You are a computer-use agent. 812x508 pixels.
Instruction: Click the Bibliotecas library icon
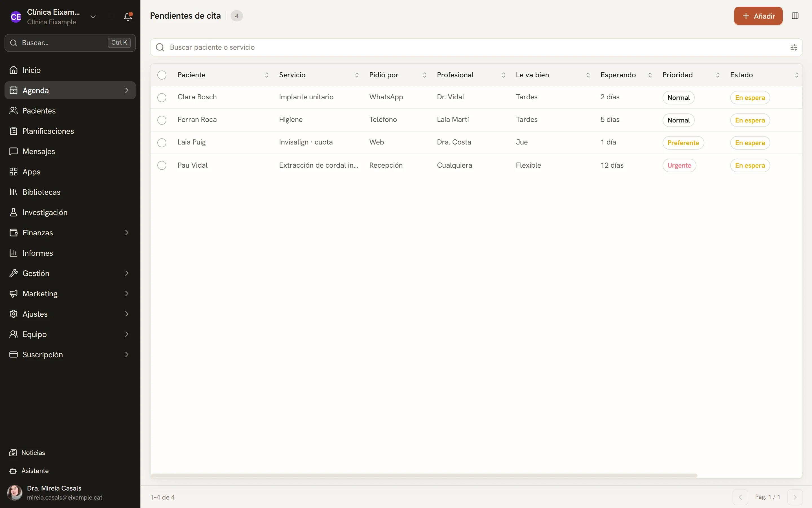pyautogui.click(x=14, y=192)
